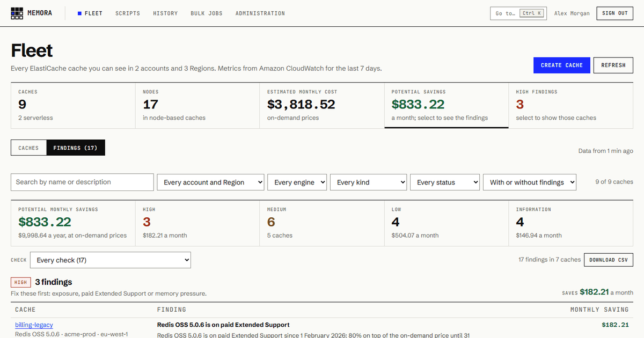Select the High Findings card

tap(571, 105)
